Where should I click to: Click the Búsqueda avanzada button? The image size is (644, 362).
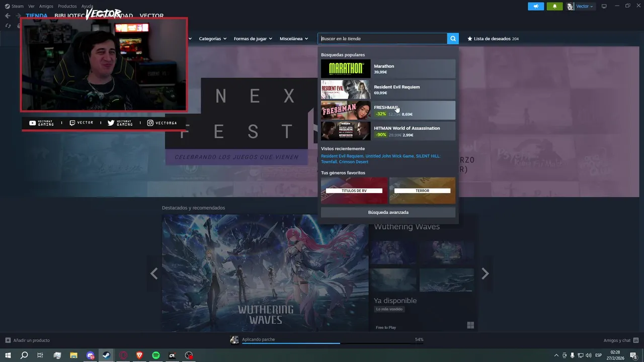click(388, 212)
